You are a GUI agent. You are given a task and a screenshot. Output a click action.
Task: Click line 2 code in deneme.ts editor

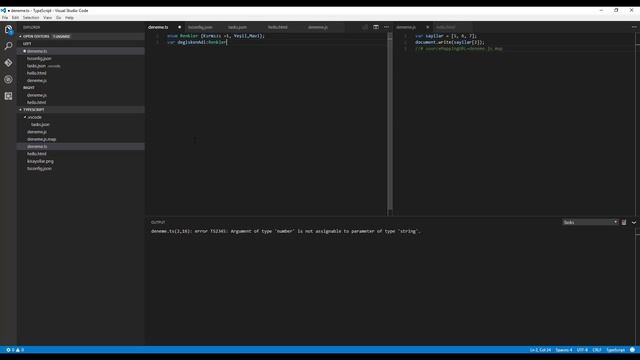(x=197, y=42)
